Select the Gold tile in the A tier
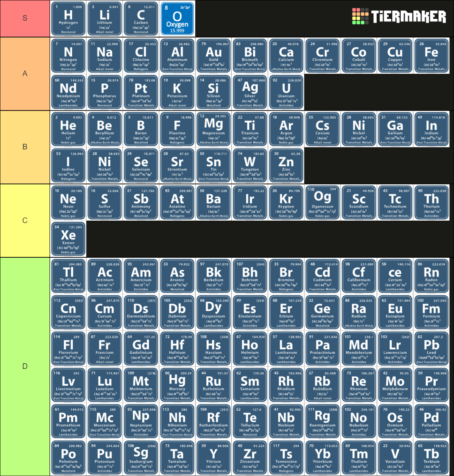 tap(213, 55)
